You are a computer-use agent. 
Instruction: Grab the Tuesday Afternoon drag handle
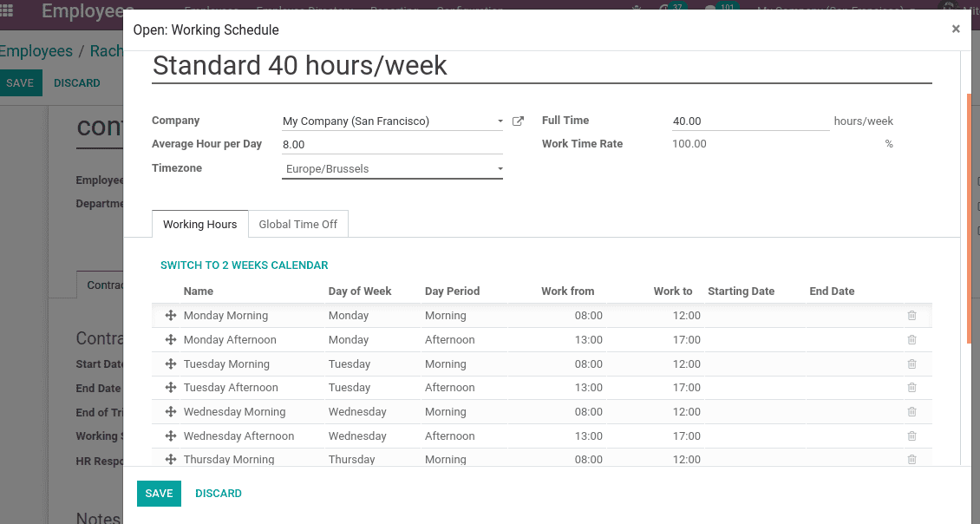(170, 388)
